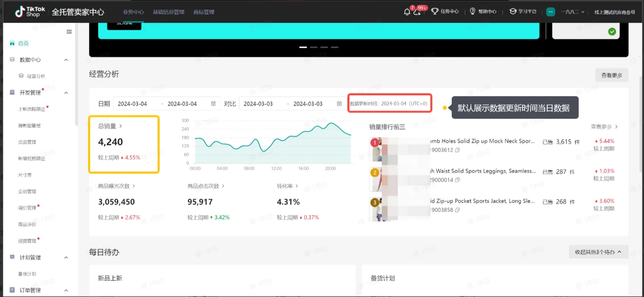The height and width of the screenshot is (297, 644).
Task: Click the 开发管理 section icon
Action: click(12, 93)
